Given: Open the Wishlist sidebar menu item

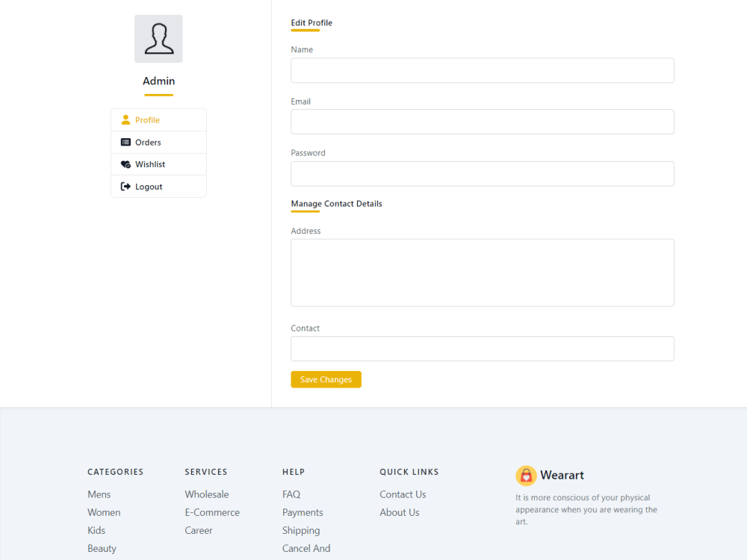Looking at the screenshot, I should coord(158,164).
